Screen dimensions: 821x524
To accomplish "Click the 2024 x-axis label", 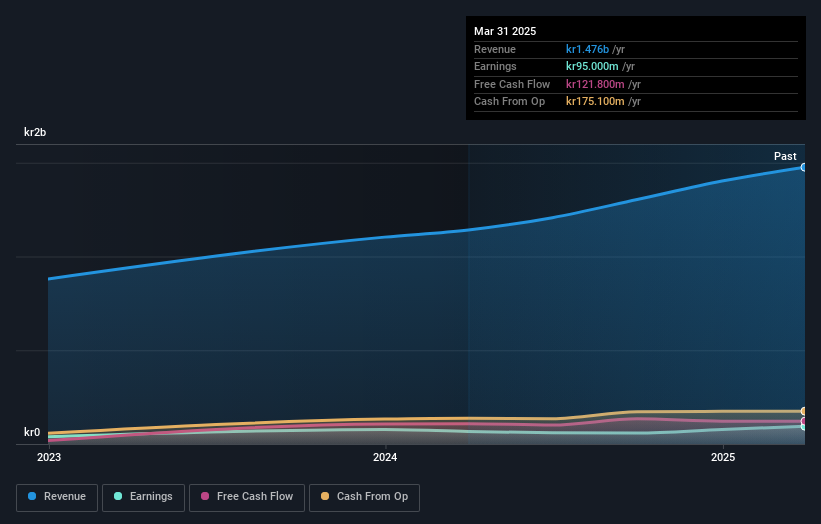I will coord(385,458).
